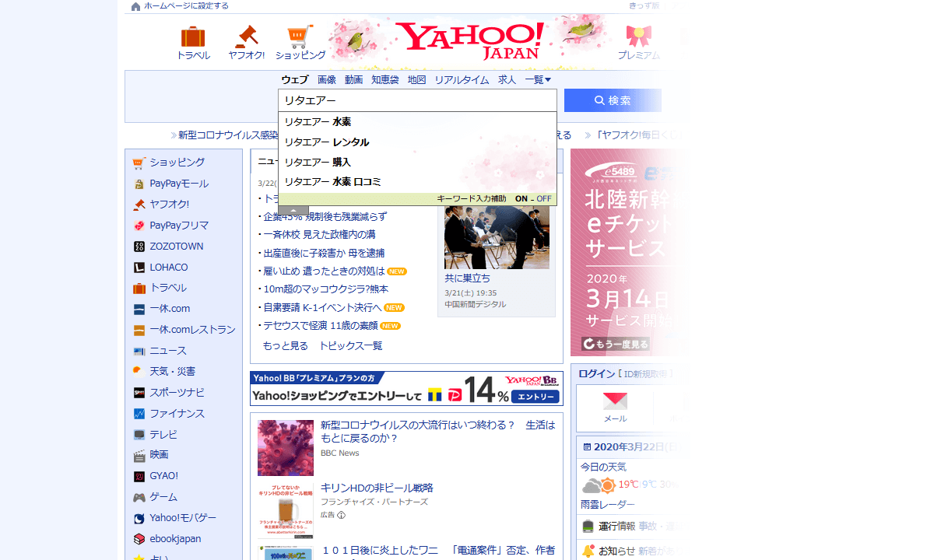
Task: Click the ZOZOTOWN sidebar icon
Action: (x=139, y=247)
